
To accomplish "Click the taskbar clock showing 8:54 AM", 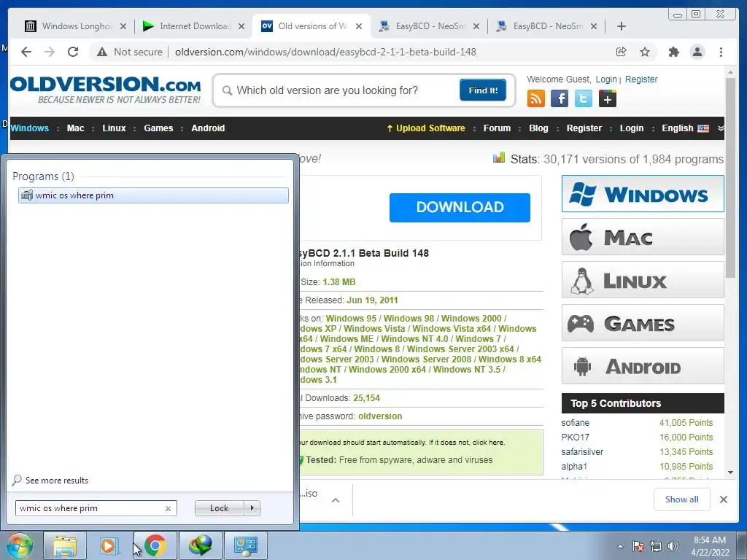I will (710, 546).
